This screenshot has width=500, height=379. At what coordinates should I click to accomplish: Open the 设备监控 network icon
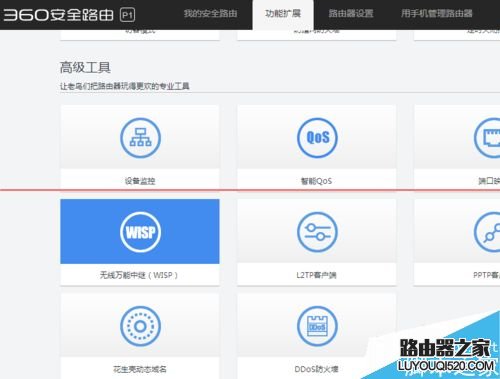[140, 138]
